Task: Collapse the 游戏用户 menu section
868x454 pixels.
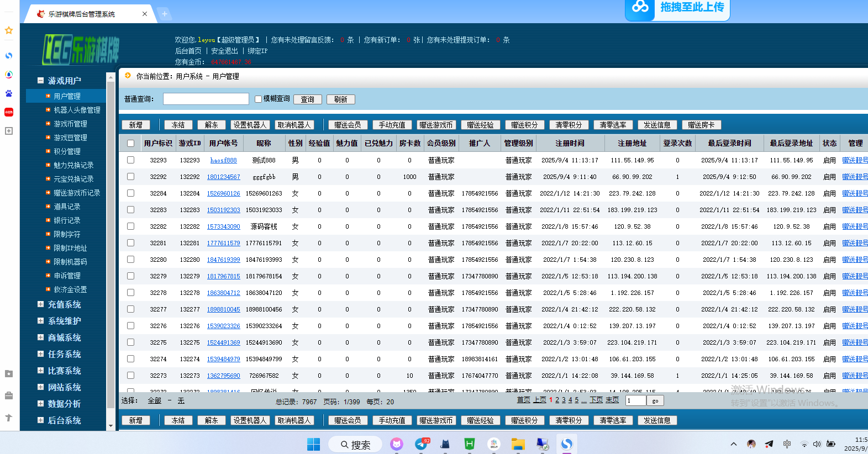Action: 40,81
